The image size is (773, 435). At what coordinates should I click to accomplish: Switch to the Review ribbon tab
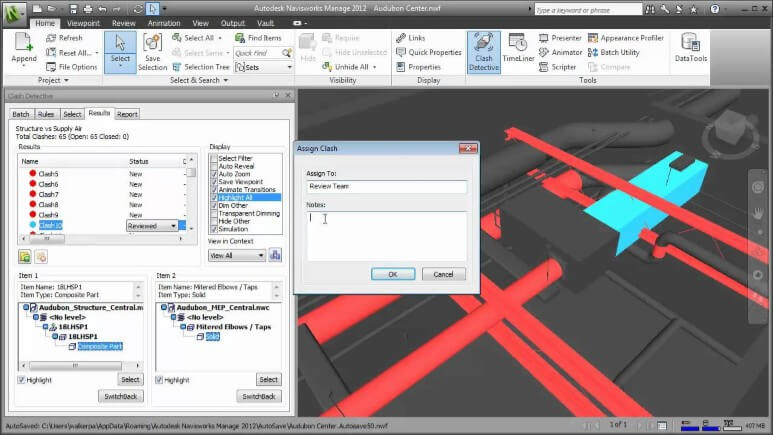pyautogui.click(x=123, y=23)
